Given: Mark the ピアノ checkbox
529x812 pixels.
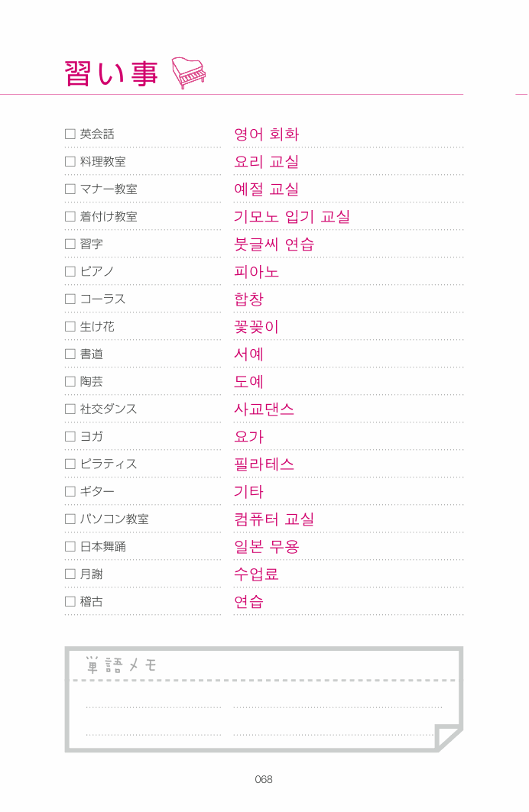Looking at the screenshot, I should 70,271.
